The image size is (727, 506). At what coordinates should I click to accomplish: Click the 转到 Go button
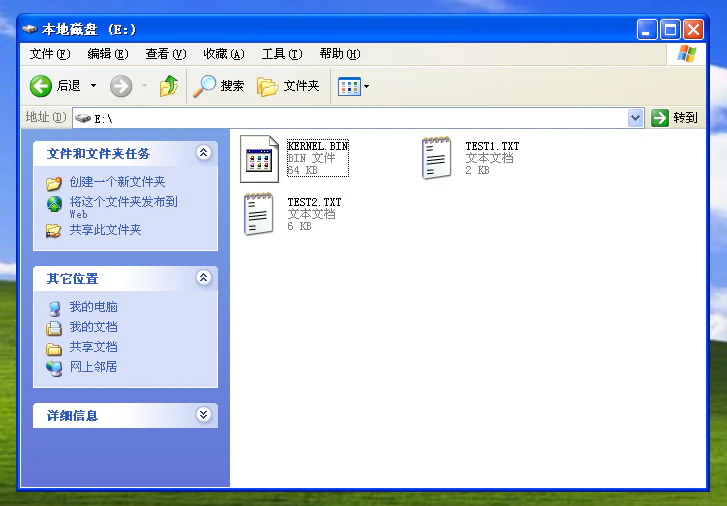[x=675, y=118]
